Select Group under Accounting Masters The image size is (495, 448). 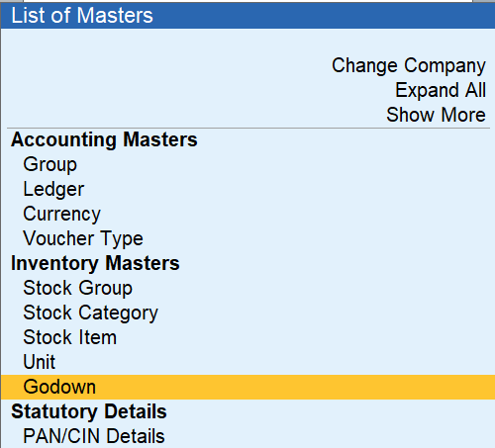(x=50, y=164)
